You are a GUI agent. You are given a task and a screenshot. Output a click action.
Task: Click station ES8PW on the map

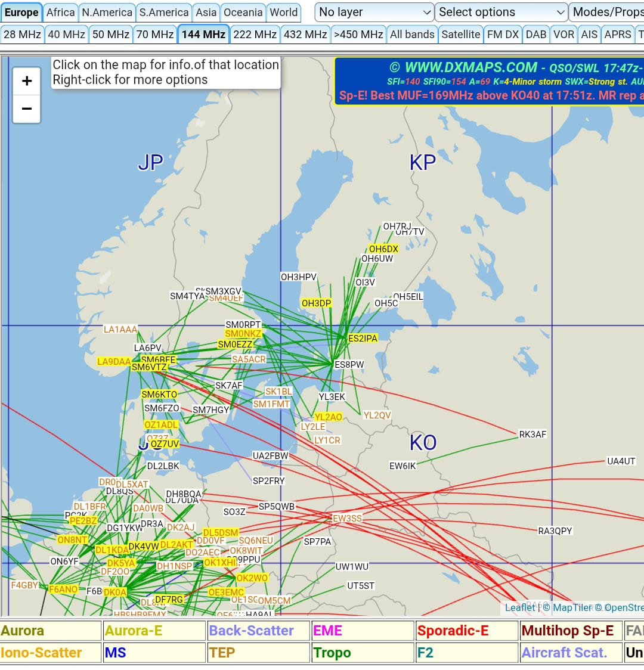349,364
